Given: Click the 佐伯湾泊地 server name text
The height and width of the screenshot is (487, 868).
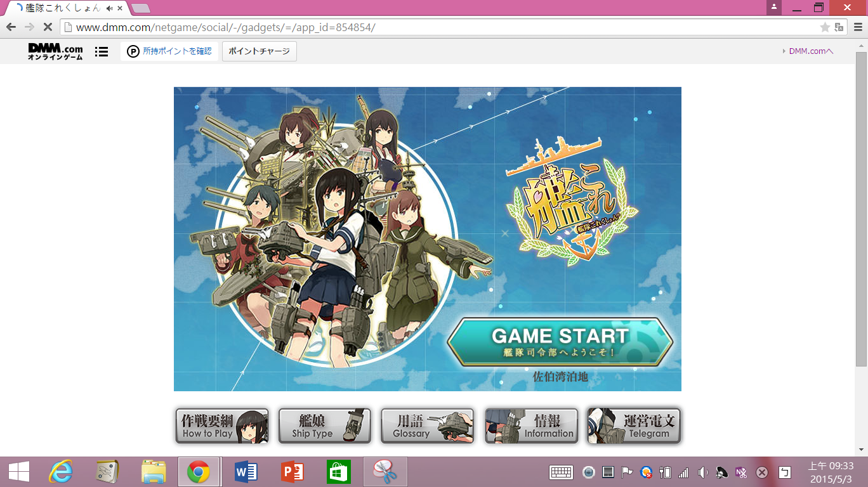Looking at the screenshot, I should (560, 377).
